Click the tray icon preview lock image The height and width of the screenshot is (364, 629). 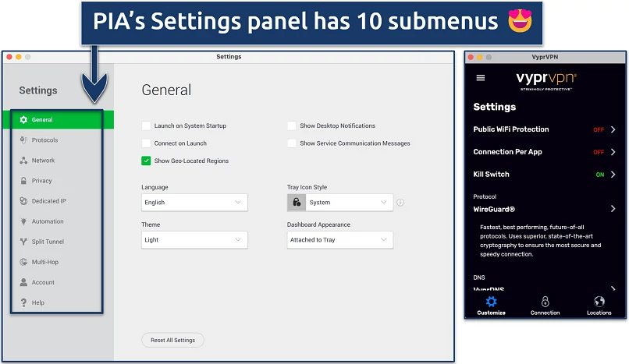tap(297, 203)
